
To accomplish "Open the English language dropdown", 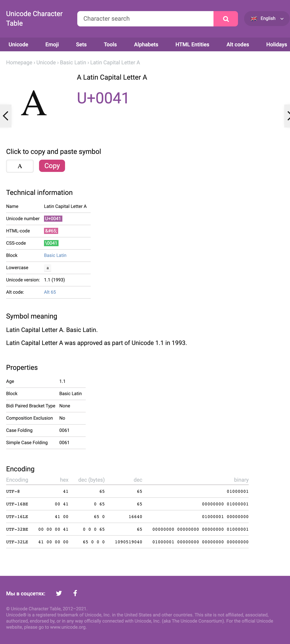I will [267, 19].
